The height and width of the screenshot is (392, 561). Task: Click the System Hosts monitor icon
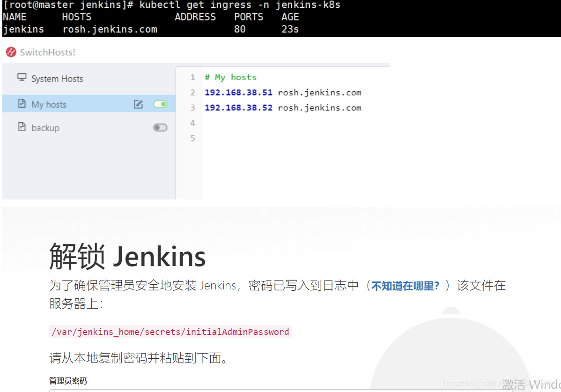[x=22, y=77]
